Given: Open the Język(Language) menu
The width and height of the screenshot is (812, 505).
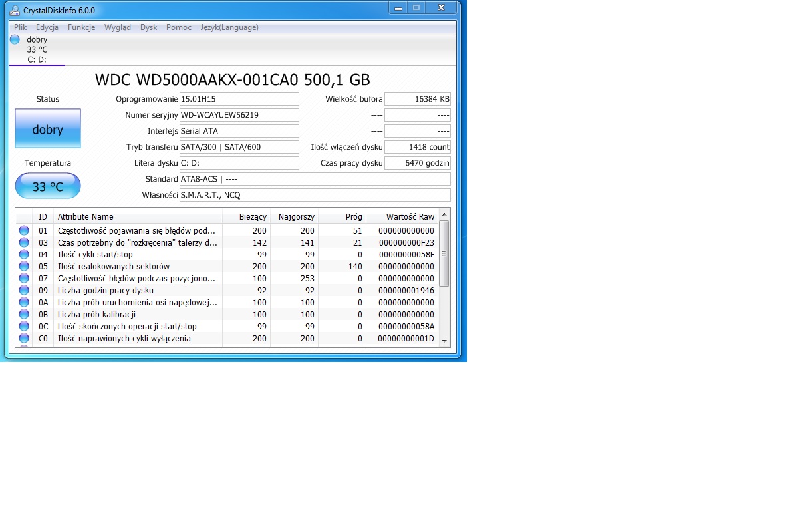Looking at the screenshot, I should click(229, 27).
